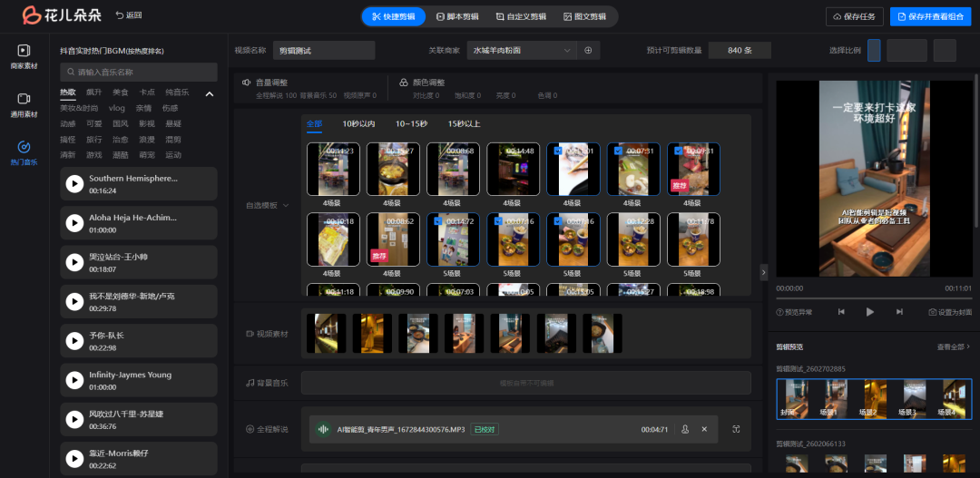Select the wide landscape aspect ratio option

[x=906, y=51]
